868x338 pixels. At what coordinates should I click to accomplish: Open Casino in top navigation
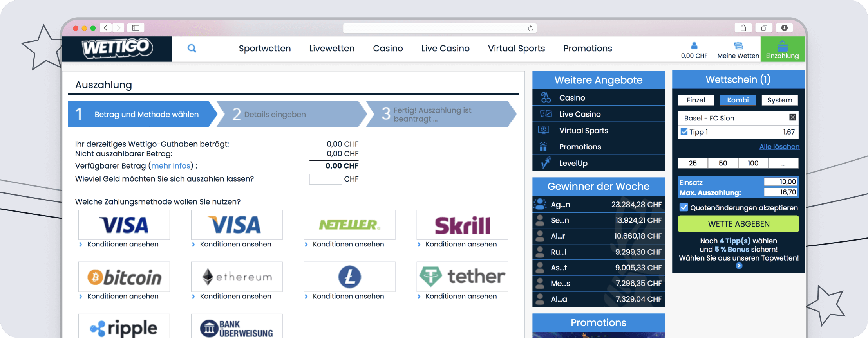click(388, 49)
